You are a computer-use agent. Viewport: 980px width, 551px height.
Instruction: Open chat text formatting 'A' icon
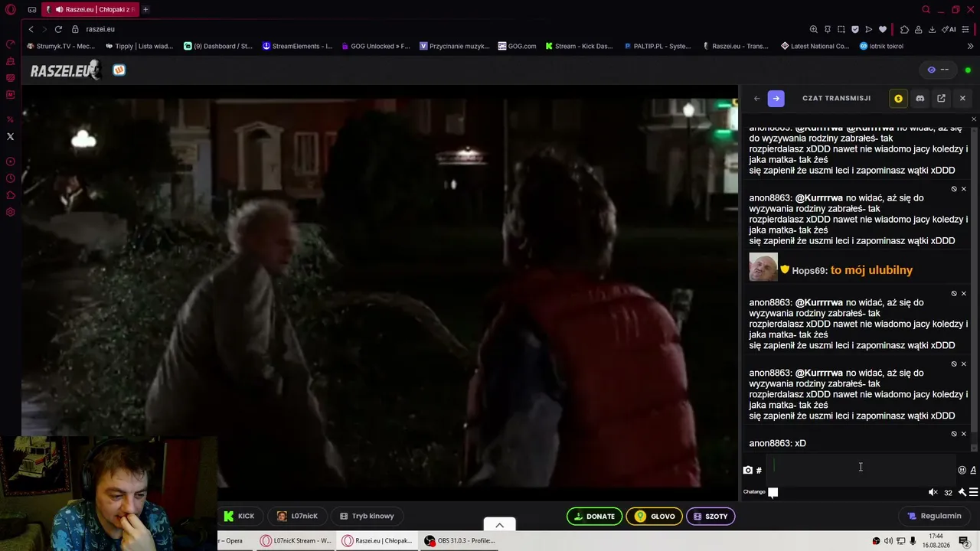click(x=973, y=471)
